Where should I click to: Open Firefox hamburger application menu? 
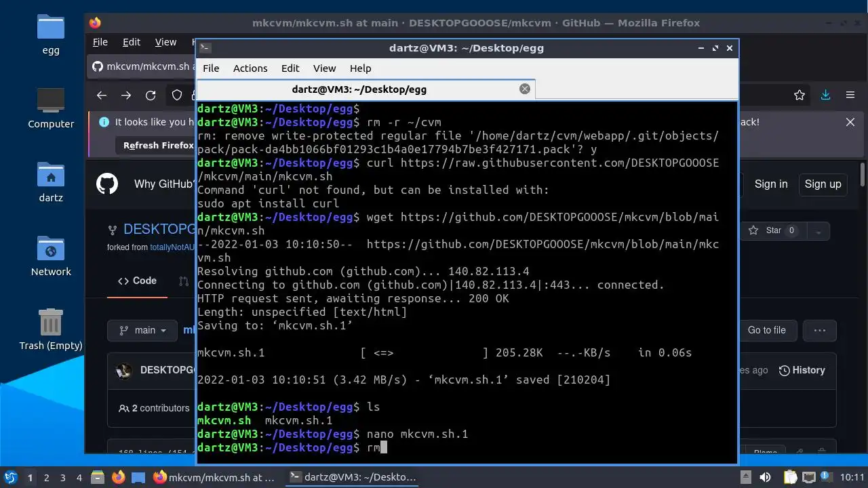tap(850, 96)
